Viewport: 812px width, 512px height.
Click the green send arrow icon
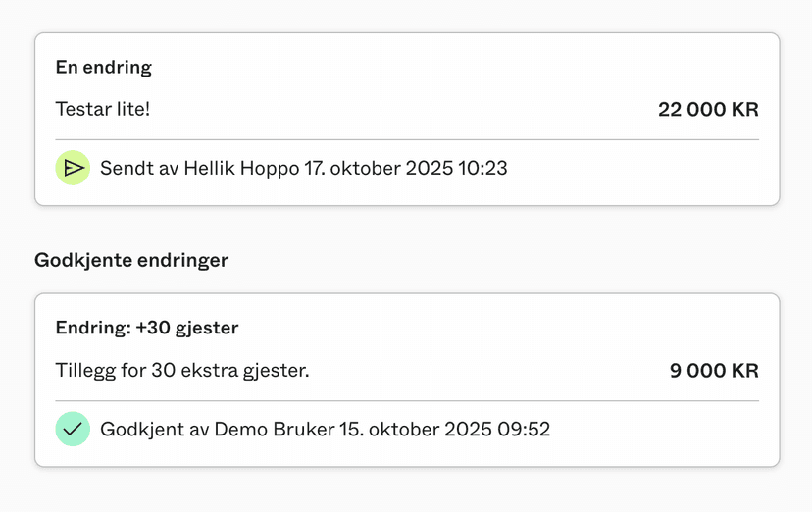coord(73,168)
